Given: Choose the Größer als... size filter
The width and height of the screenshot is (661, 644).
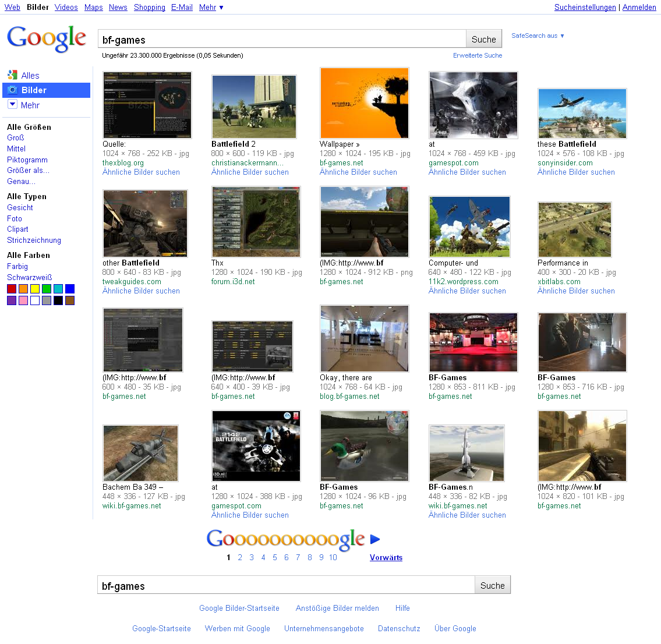Looking at the screenshot, I should pyautogui.click(x=28, y=170).
